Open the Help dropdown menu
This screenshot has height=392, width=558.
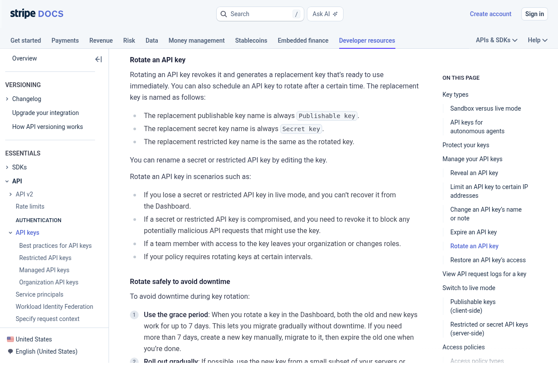coord(538,40)
